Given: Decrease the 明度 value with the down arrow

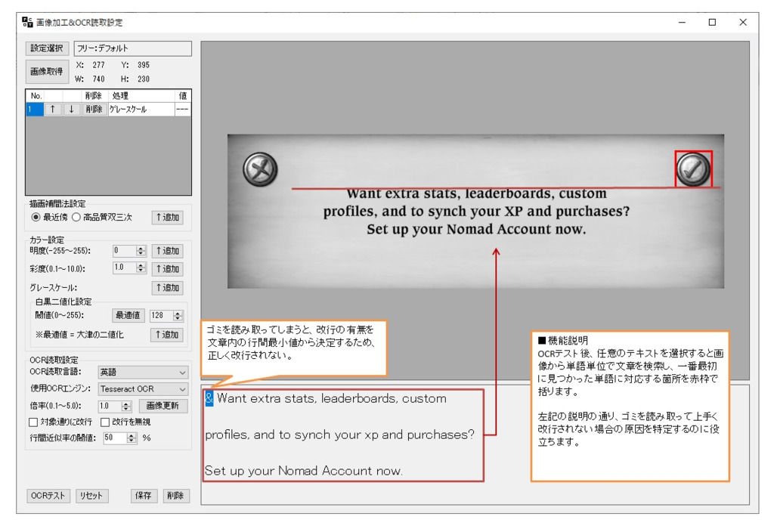Looking at the screenshot, I should pos(141,254).
